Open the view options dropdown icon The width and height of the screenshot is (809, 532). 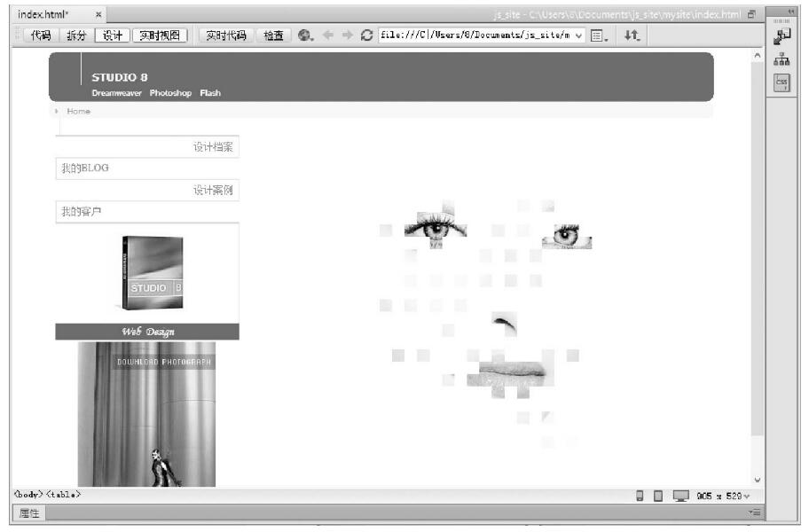600,35
